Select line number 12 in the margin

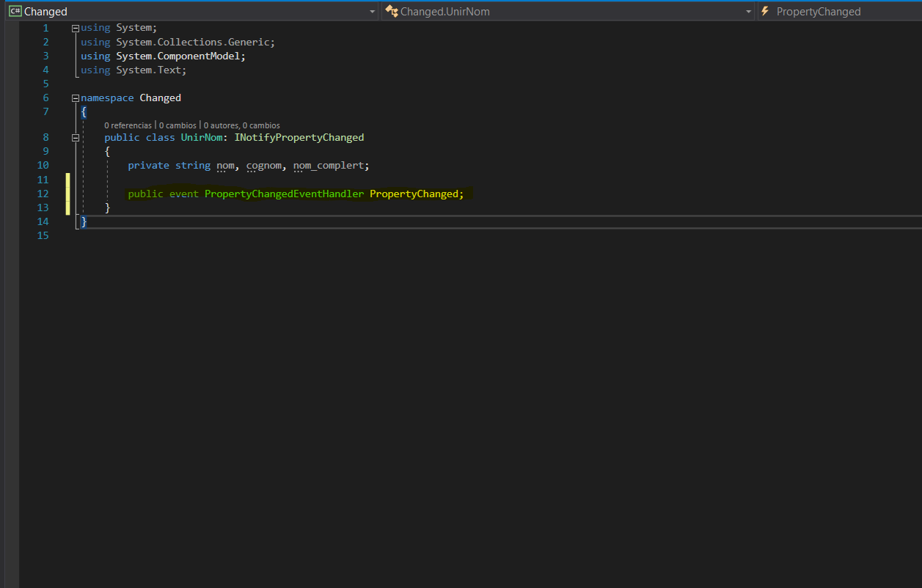pos(43,194)
